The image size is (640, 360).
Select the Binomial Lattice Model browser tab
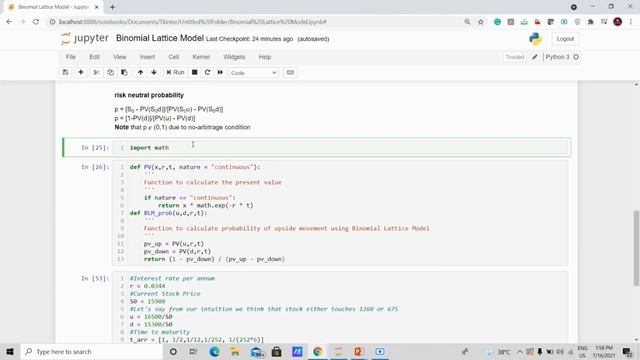click(53, 7)
